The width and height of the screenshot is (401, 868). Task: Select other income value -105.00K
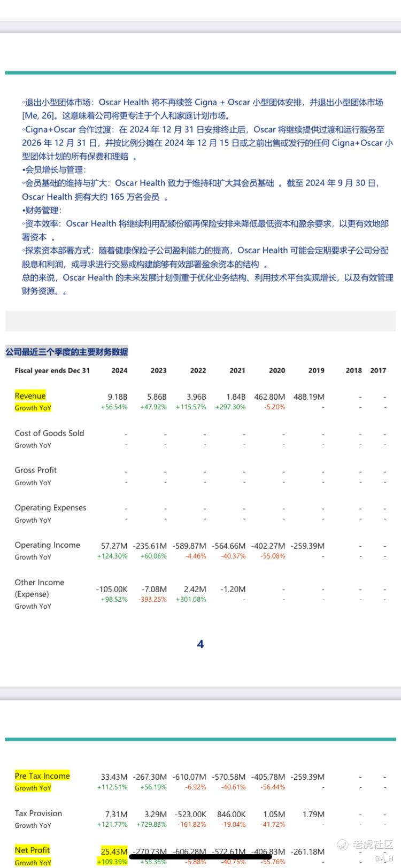tap(112, 590)
